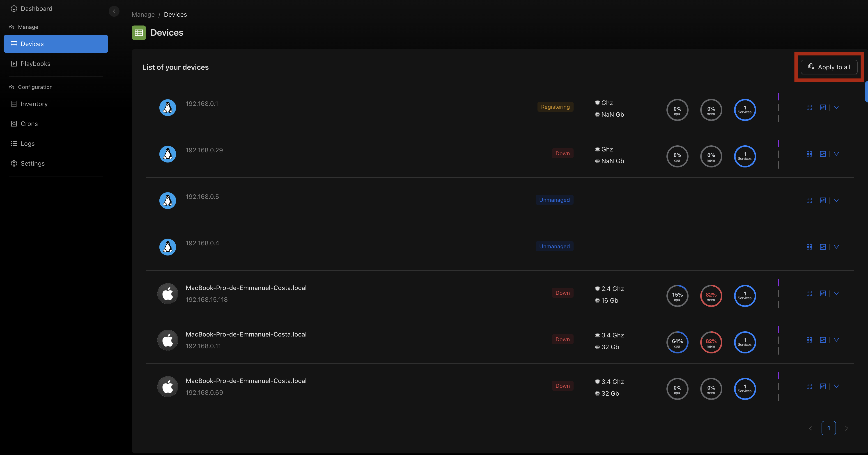Go to Inventory configuration
This screenshot has height=455, width=868.
point(56,104)
